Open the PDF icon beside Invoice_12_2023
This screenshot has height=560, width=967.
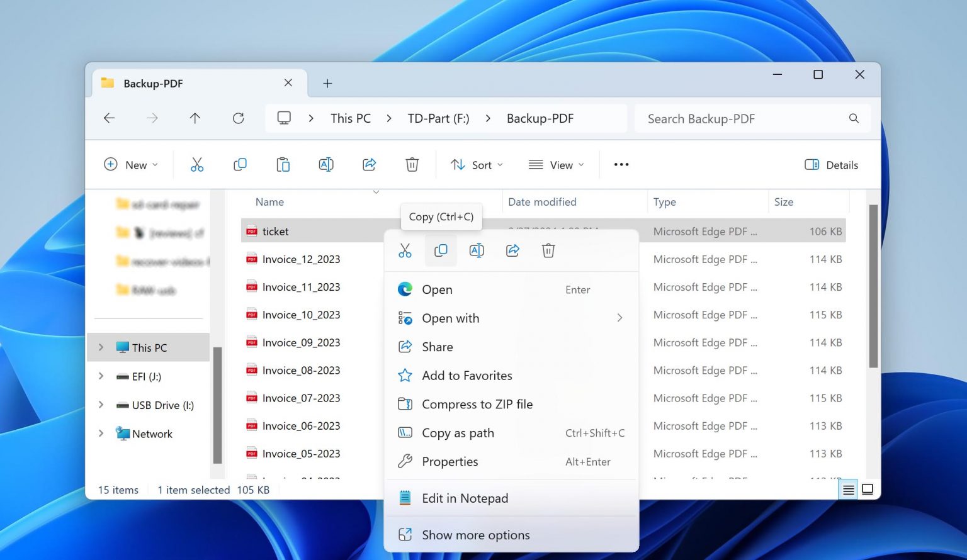click(251, 259)
